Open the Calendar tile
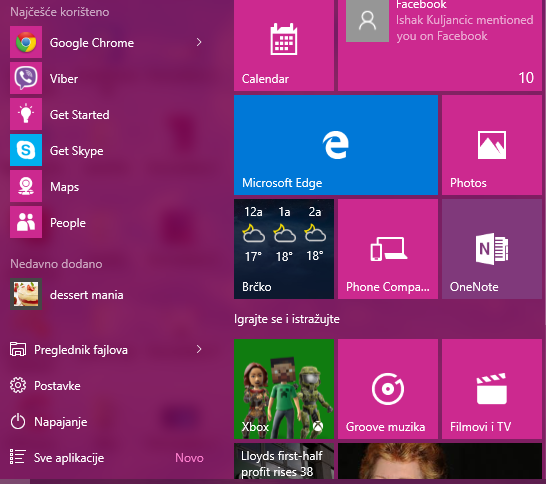The height and width of the screenshot is (484, 546). click(284, 45)
